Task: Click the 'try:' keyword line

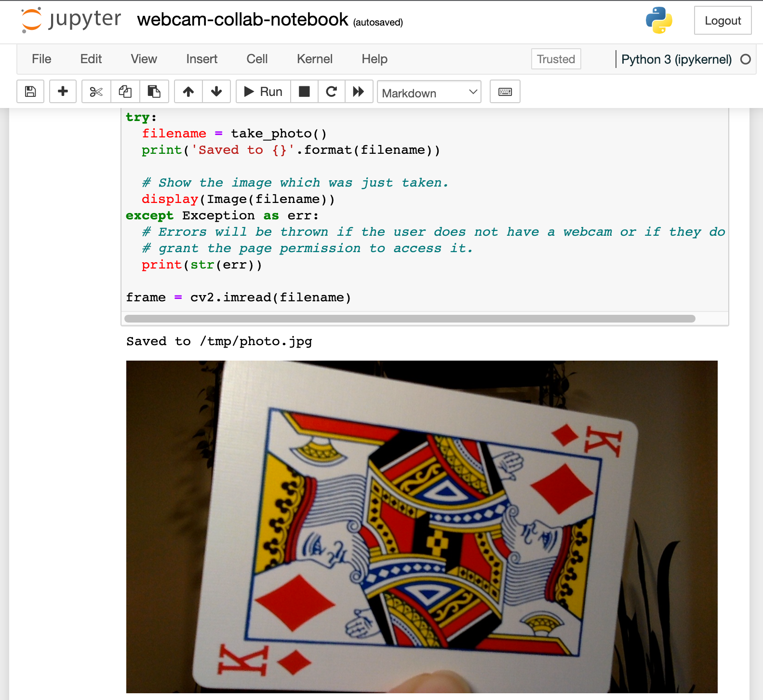Action: [141, 117]
